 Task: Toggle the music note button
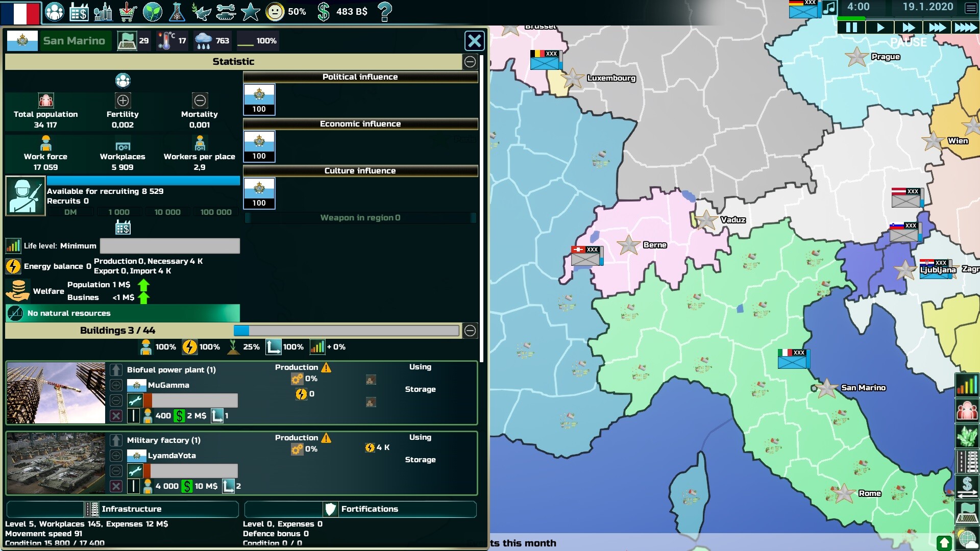829,8
